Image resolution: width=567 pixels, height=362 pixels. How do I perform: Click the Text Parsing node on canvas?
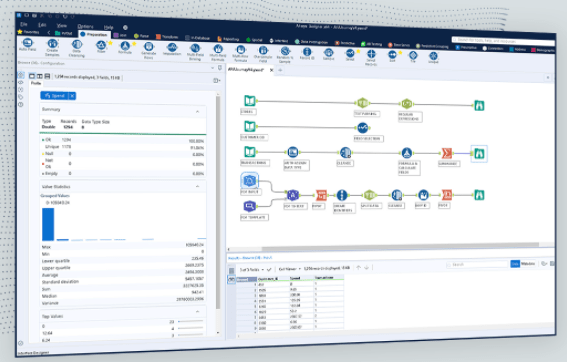363,103
